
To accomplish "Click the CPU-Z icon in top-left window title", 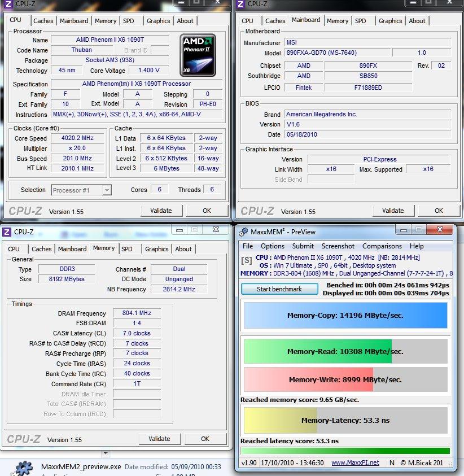I will [7, 3].
